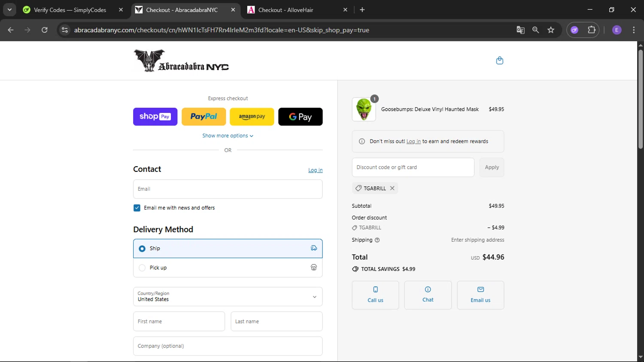
Task: Focus the Discount code or gift card field
Action: 413,167
